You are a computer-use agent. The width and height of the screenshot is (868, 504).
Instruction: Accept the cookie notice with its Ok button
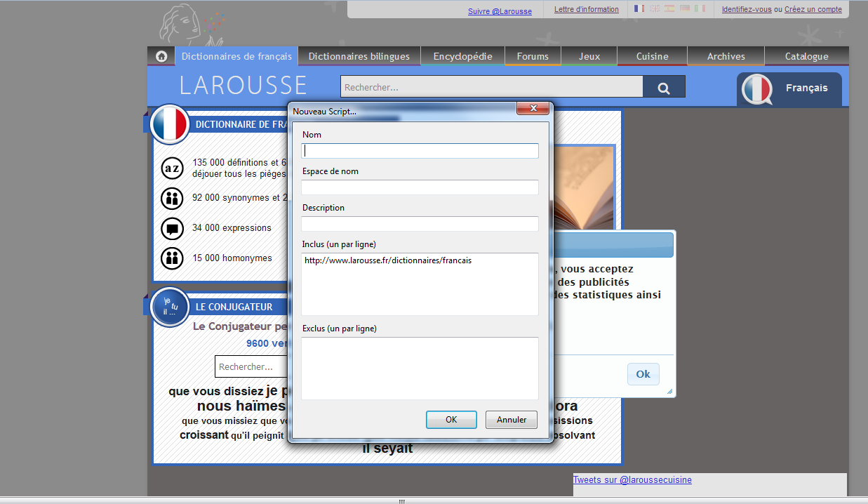(643, 374)
